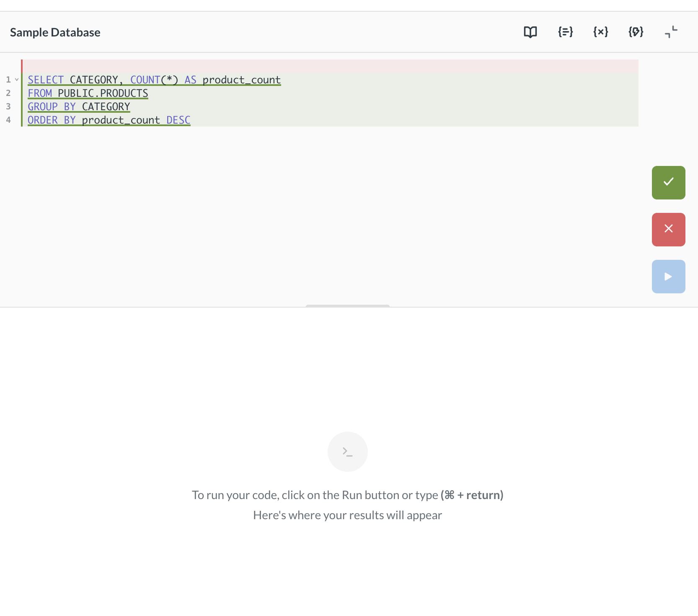Place the cursor on the SELECT keyword
This screenshot has width=698, height=616.
[45, 80]
